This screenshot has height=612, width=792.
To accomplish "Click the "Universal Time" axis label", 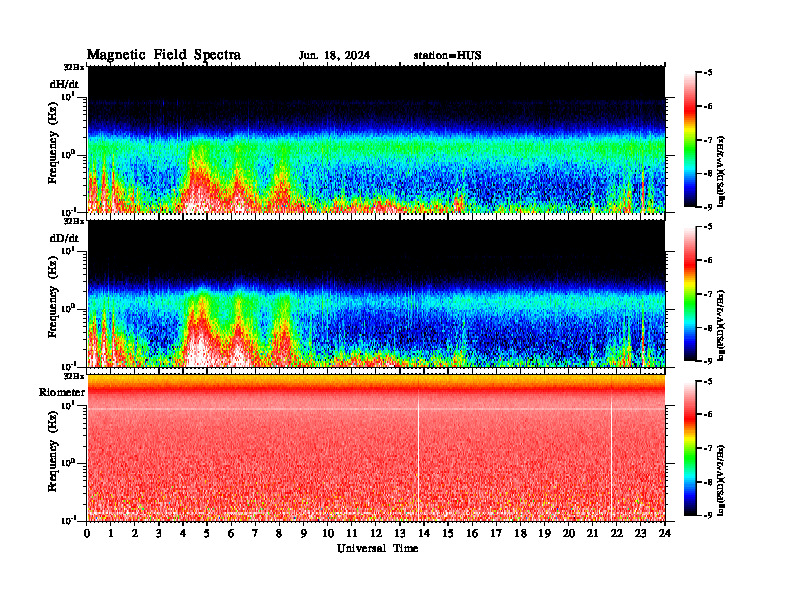I will (x=377, y=548).
